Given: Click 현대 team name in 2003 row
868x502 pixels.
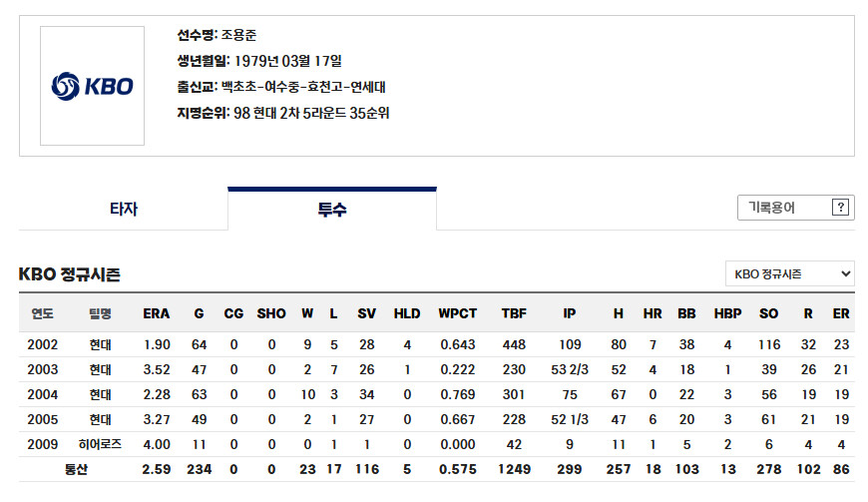Looking at the screenshot, I should (100, 369).
